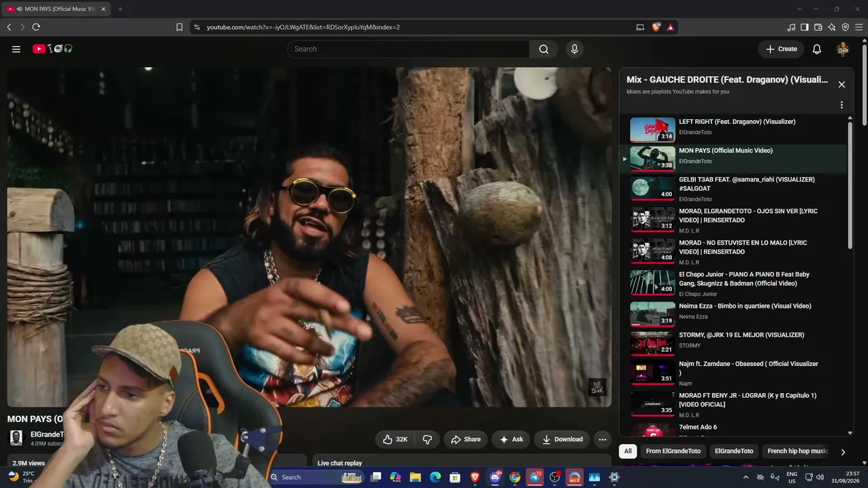
Task: Close the Mix playlist panel
Action: click(842, 85)
